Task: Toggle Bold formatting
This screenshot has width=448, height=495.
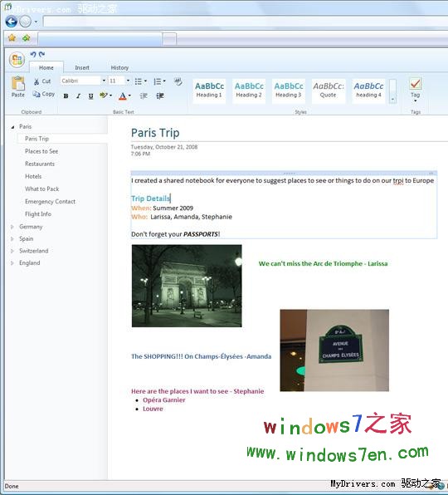Action: (x=66, y=96)
